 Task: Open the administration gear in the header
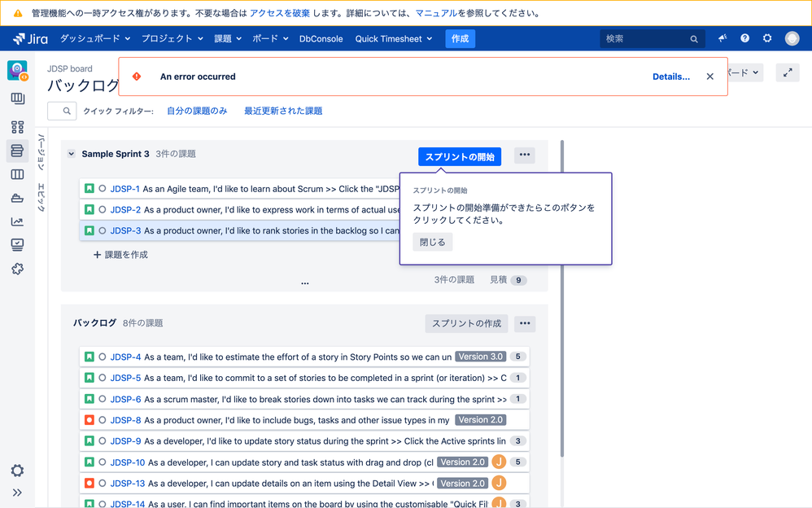coord(767,38)
